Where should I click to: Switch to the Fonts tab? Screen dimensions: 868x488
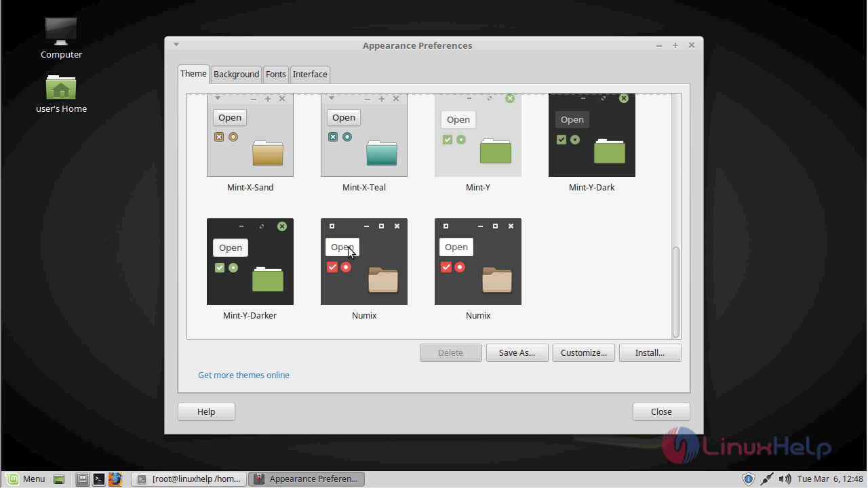275,75
